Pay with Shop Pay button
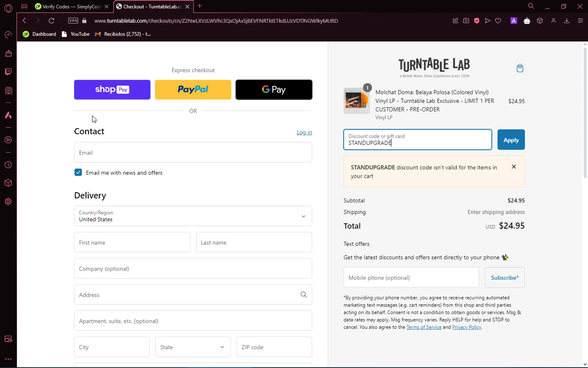 coord(112,90)
